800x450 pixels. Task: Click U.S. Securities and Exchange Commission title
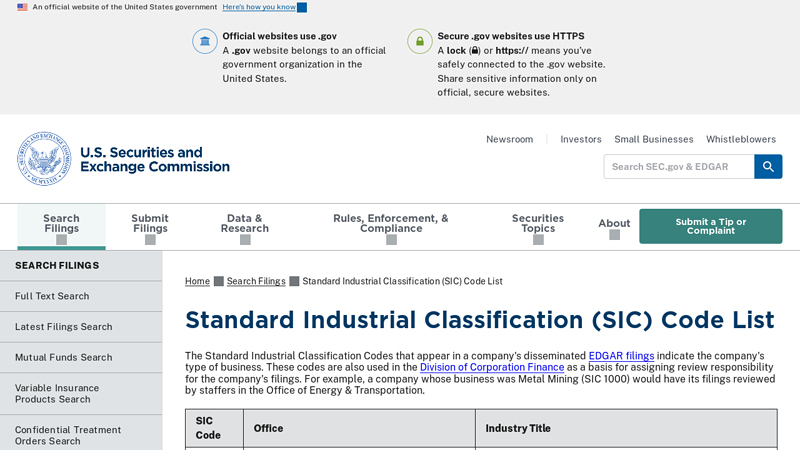(x=155, y=160)
